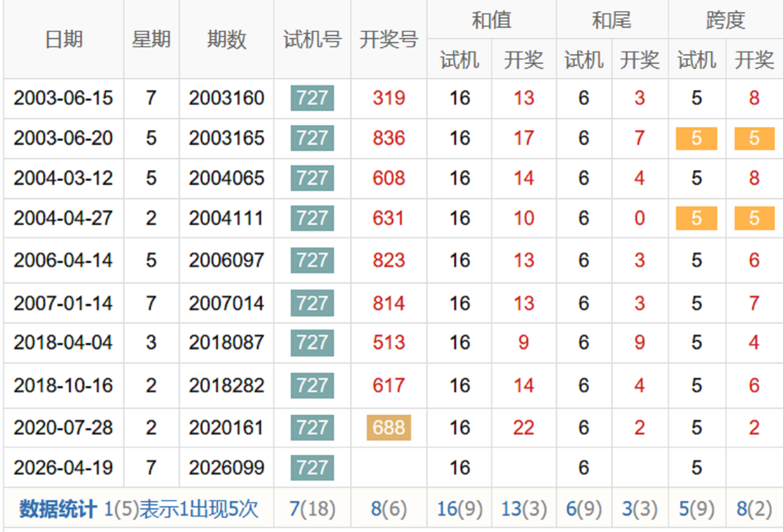Click the 开奖号 column header
Viewport: 783px width, 532px height.
pos(389,39)
